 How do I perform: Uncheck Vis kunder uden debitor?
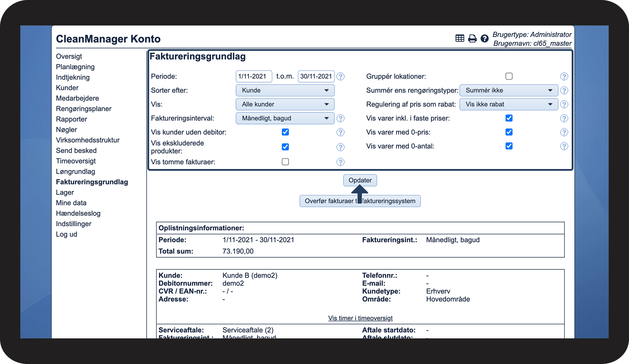click(x=285, y=132)
